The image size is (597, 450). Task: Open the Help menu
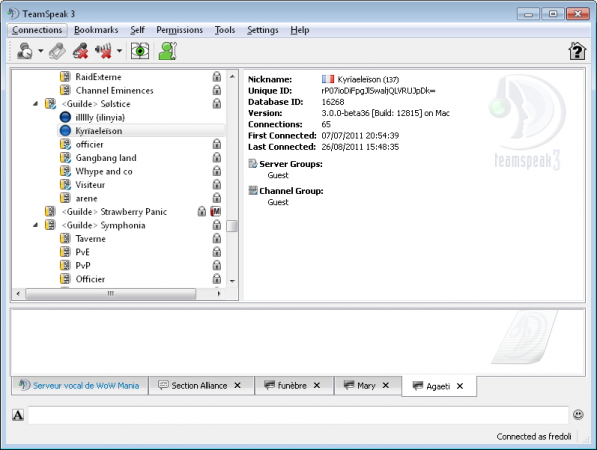(x=300, y=30)
